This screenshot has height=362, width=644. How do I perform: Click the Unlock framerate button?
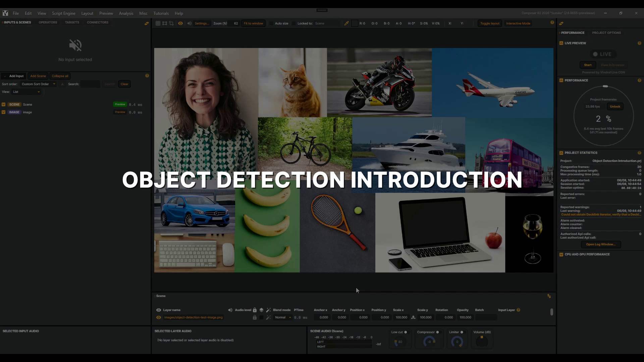615,107
